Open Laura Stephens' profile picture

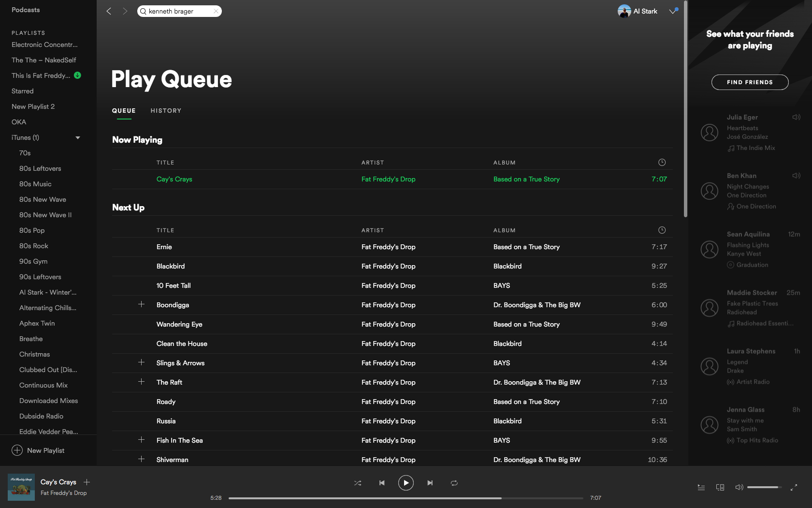coord(710,367)
